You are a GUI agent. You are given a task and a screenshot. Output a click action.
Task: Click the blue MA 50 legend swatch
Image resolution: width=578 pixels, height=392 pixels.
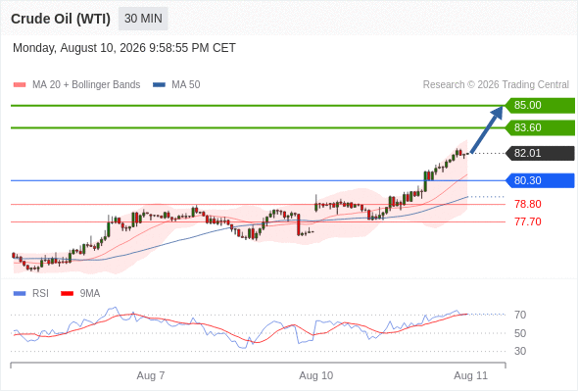[x=159, y=85]
